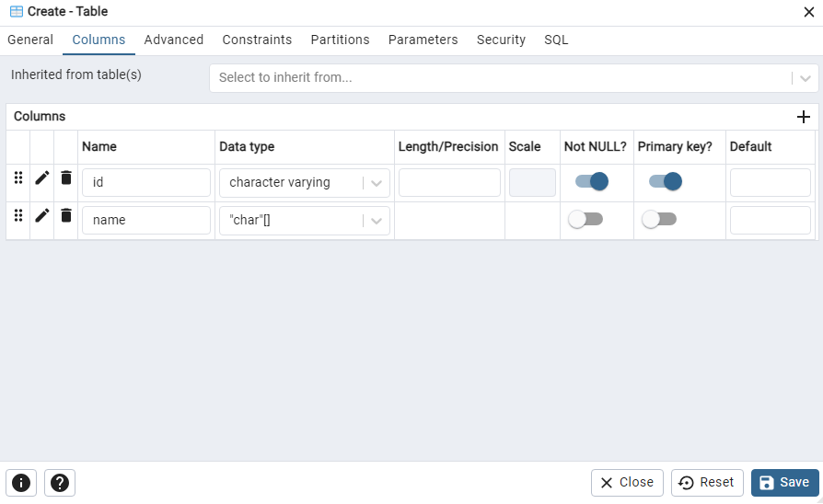Save the new table

[784, 483]
